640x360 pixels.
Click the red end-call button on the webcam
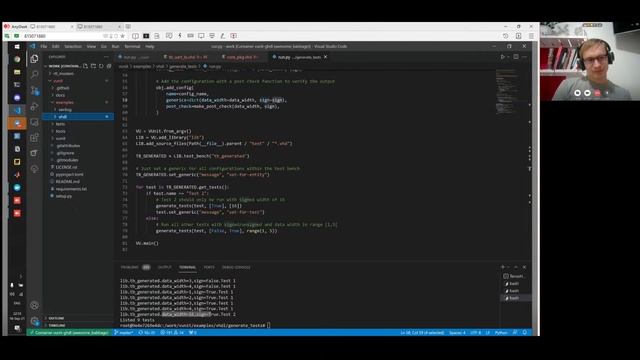pyautogui.click(x=597, y=93)
